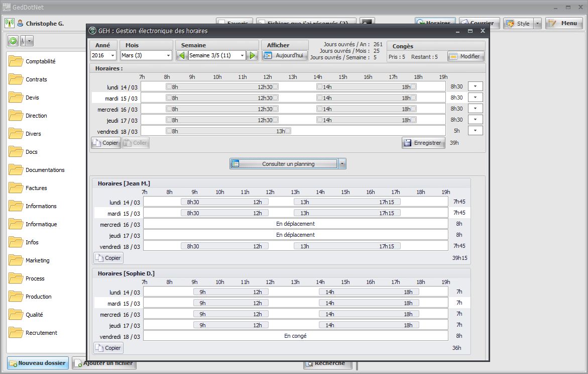Go to previous week with green left arrow

point(182,55)
